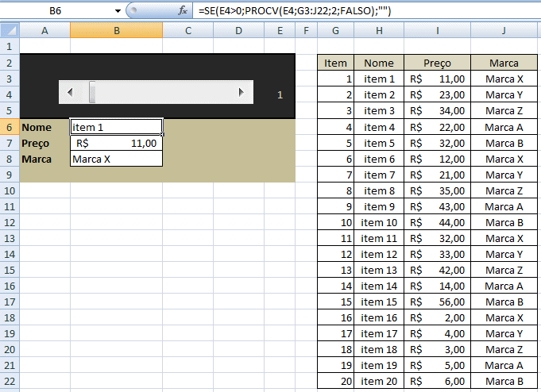Click the scroll bar thumb handle

pos(92,92)
